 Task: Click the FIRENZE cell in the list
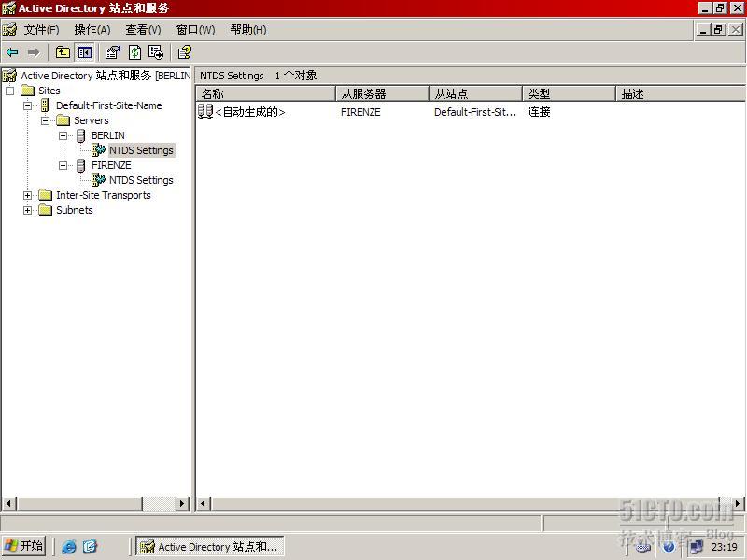click(x=360, y=112)
